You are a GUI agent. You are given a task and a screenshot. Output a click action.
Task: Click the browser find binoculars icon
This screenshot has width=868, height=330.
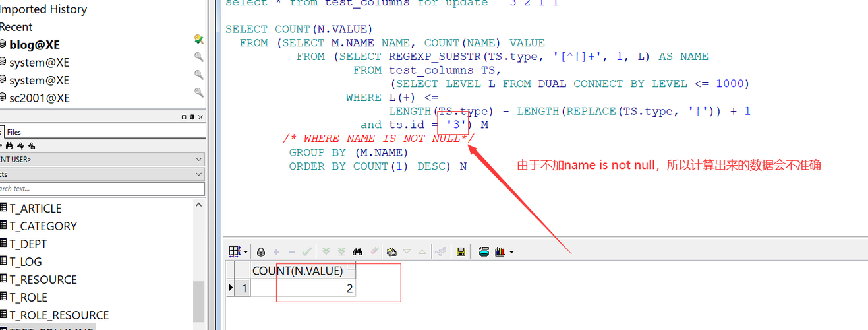point(9,145)
